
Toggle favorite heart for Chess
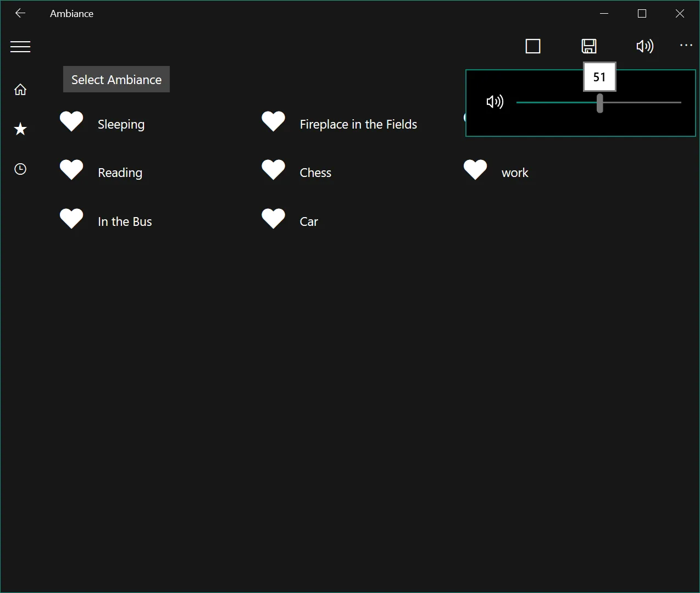pos(273,170)
